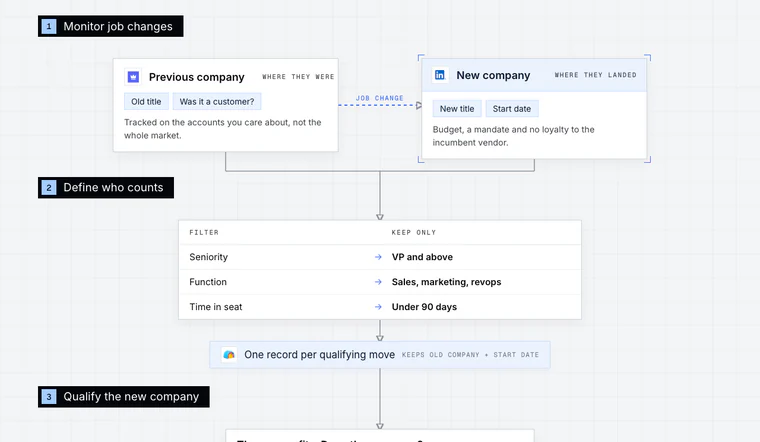Click the 'JOB CHANGE' connector label
Screen dimensions: 760x442
380,98
